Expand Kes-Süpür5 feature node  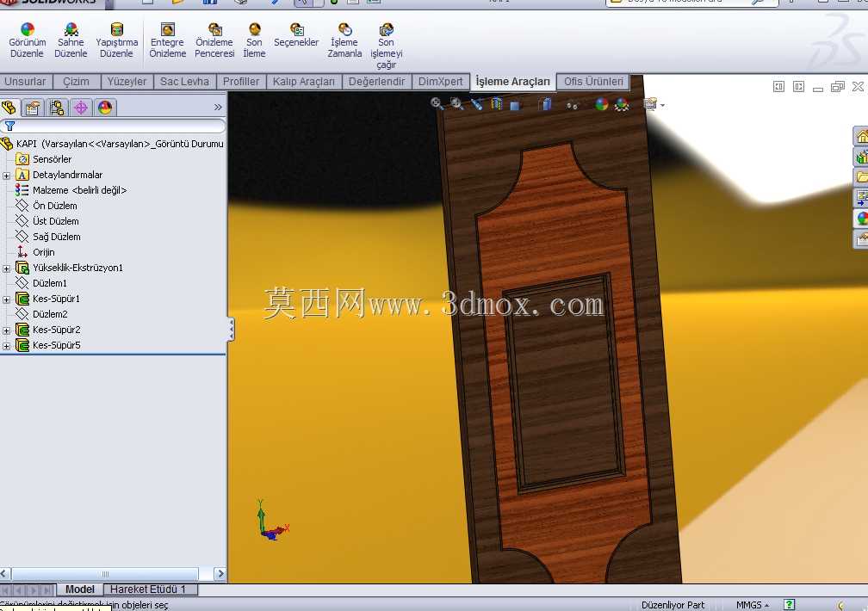point(7,346)
